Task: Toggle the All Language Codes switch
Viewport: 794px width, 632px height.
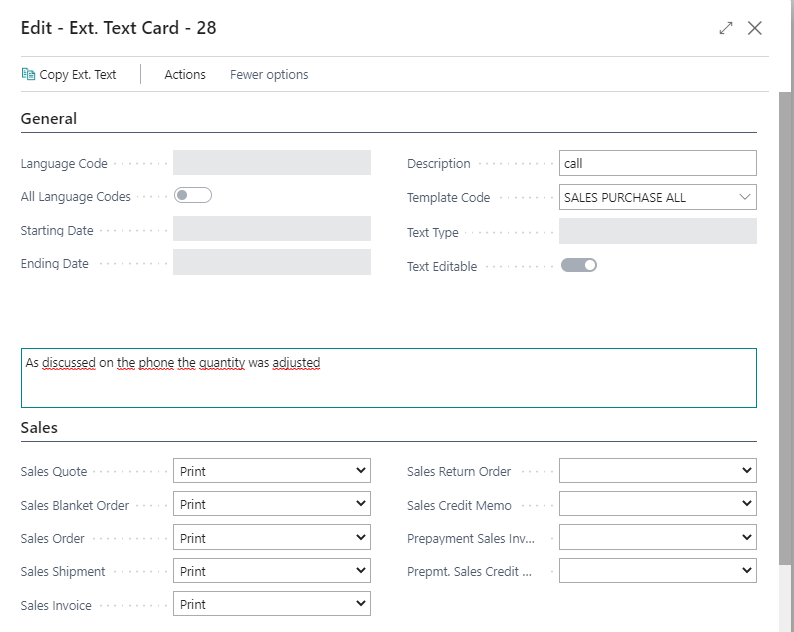Action: tap(193, 195)
